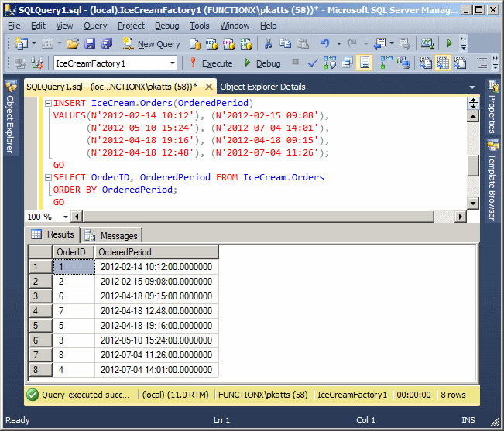The image size is (504, 431).
Task: Click the editor horizontal scrollbar thumb
Action: (x=259, y=217)
